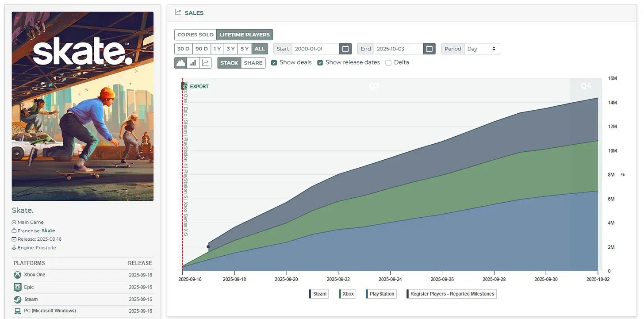Image resolution: width=644 pixels, height=319 pixels.
Task: Toggle the Xbox series in the legend
Action: (347, 294)
